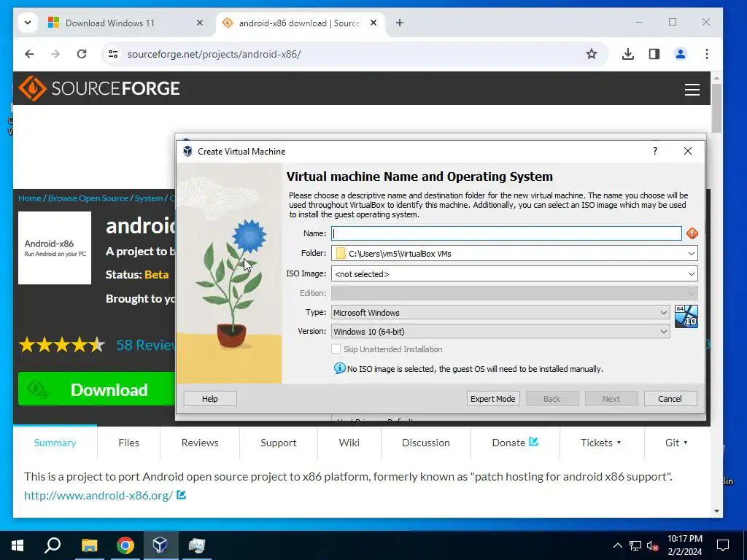Screen dimensions: 747x560
Task: Open File Explorer from taskbar
Action: coord(89,545)
